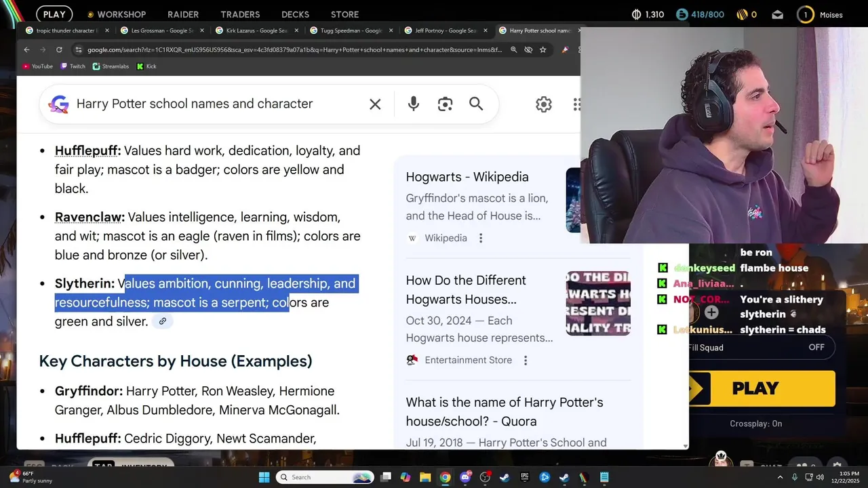Viewport: 868px width, 488px height.
Task: Click the Hogwarts houses article thumbnail
Action: [x=598, y=303]
